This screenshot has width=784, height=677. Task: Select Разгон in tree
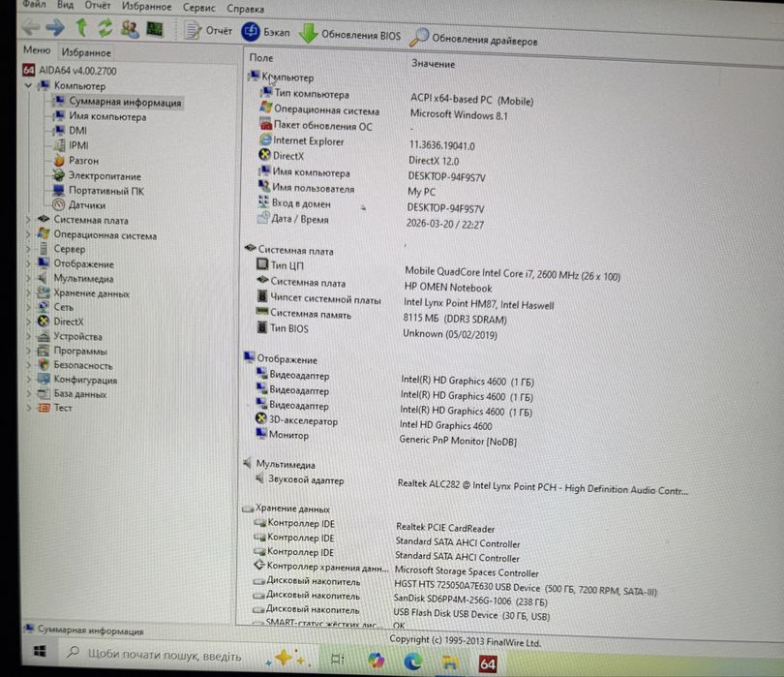(83, 161)
